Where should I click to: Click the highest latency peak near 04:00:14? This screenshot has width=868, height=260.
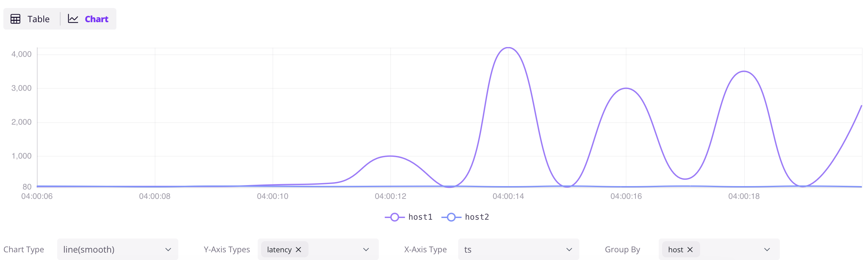click(x=508, y=48)
